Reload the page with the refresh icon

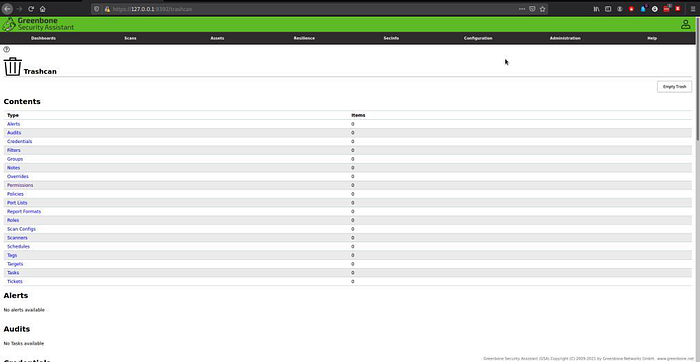click(x=31, y=9)
